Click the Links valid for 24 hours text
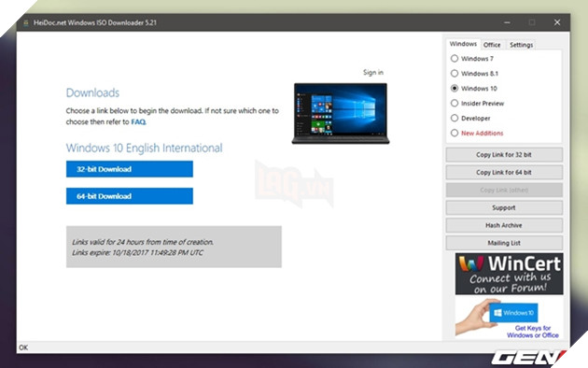 pos(143,242)
